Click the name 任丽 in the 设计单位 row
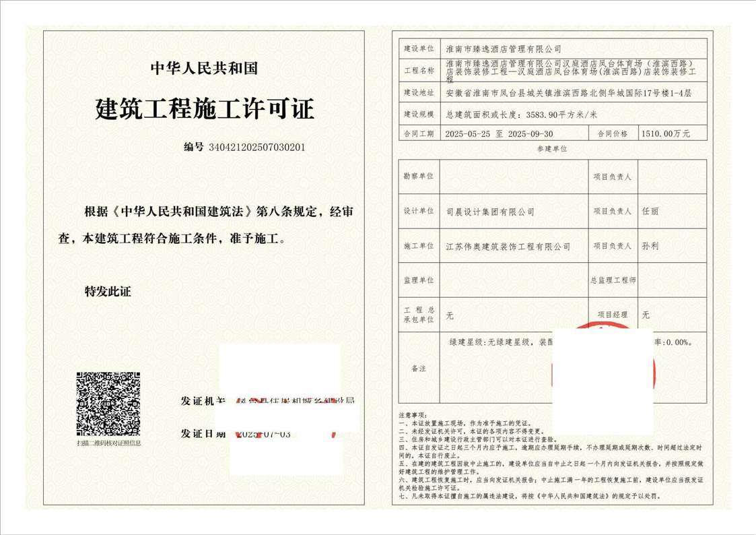Image resolution: width=756 pixels, height=535 pixels. coord(650,212)
